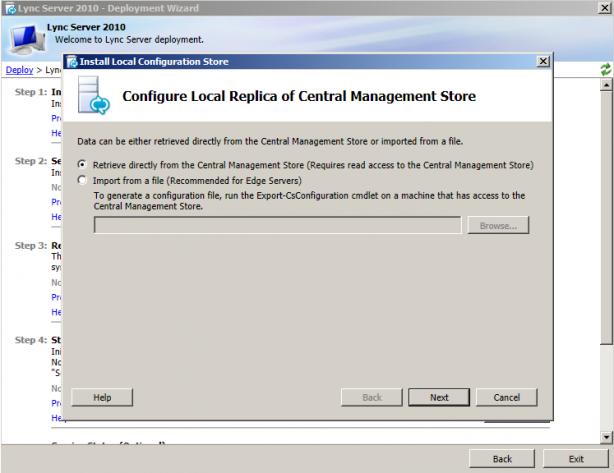Click the Next button
Screen dimensions: 614x473
(x=439, y=397)
